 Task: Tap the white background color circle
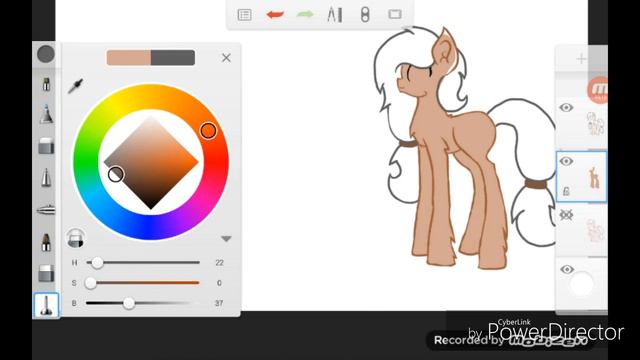click(x=582, y=284)
